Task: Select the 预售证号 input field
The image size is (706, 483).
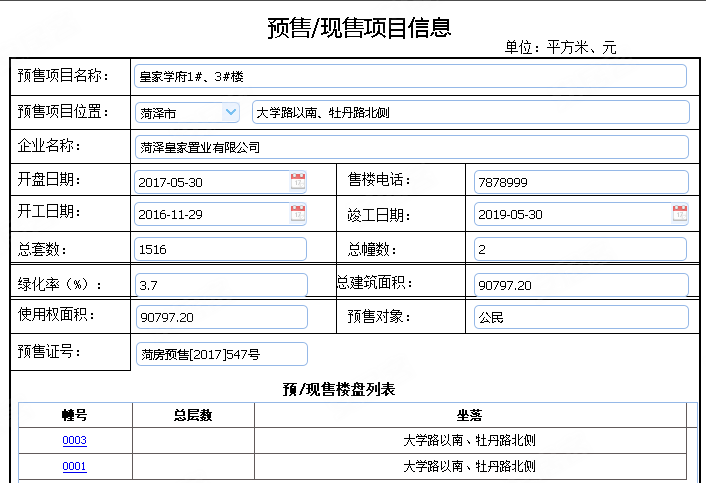Action: pos(220,353)
